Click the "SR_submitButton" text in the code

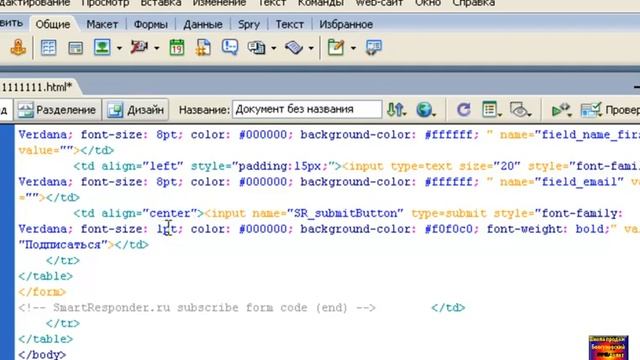click(345, 213)
